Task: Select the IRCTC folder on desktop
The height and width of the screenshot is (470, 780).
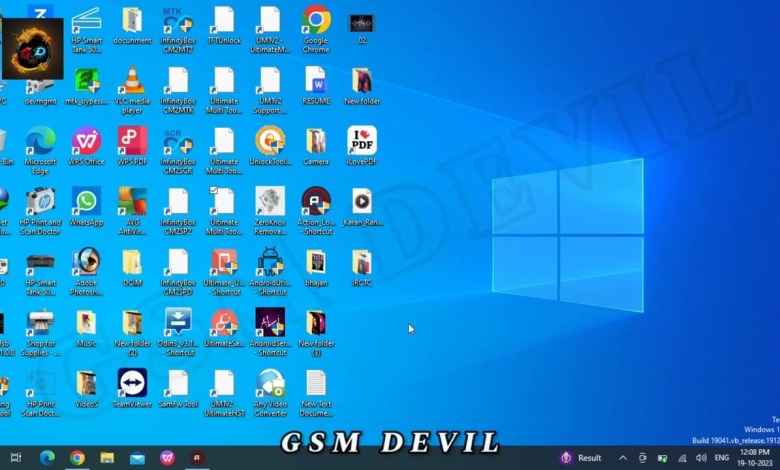Action: [x=361, y=262]
